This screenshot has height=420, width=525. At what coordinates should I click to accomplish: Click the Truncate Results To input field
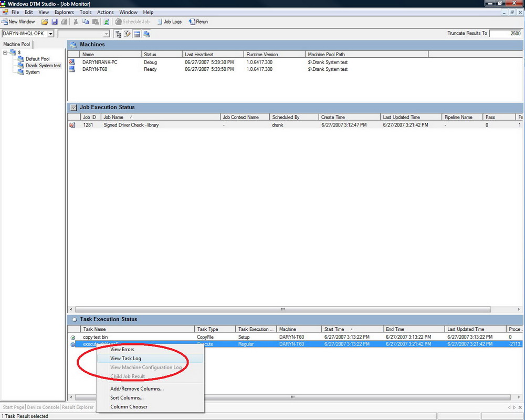(506, 34)
